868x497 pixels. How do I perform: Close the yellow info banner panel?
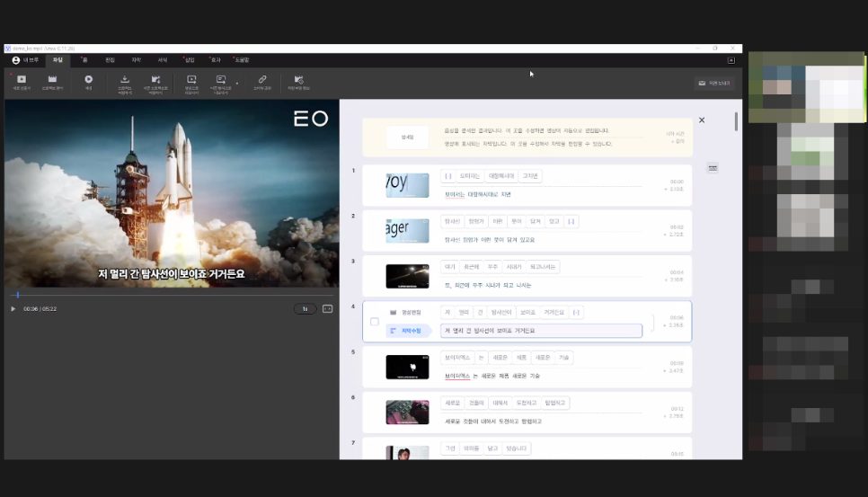click(702, 120)
